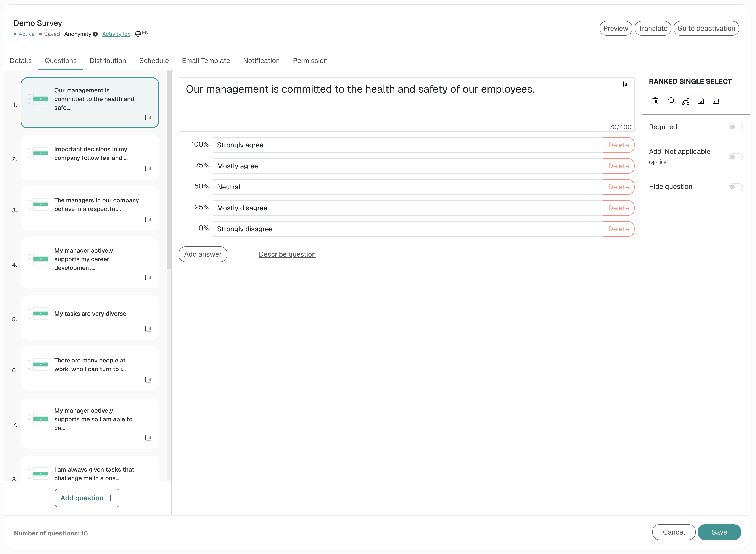Click the duplicate question copy icon
This screenshot has width=756, height=554.
pyautogui.click(x=671, y=101)
